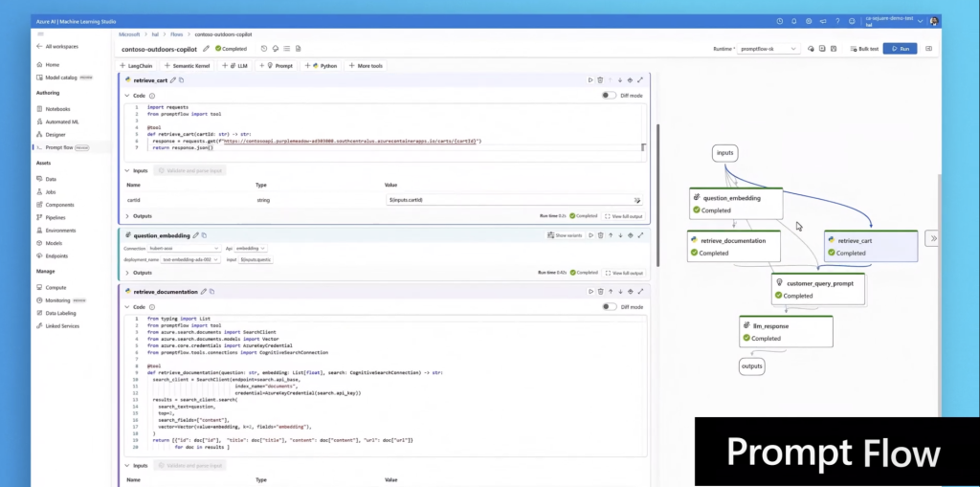Move the question_embedding node up
Viewport: 980px width, 487px height.
(x=611, y=235)
